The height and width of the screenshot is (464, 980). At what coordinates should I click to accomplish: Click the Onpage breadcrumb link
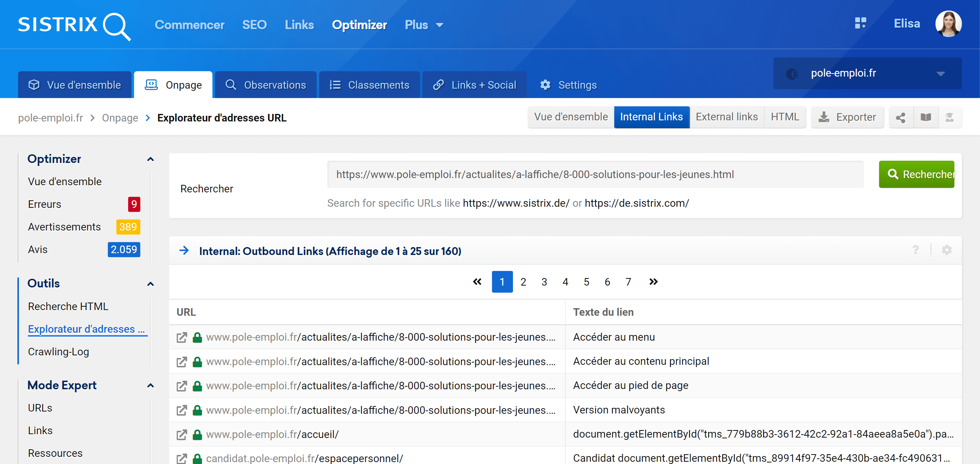tap(120, 118)
